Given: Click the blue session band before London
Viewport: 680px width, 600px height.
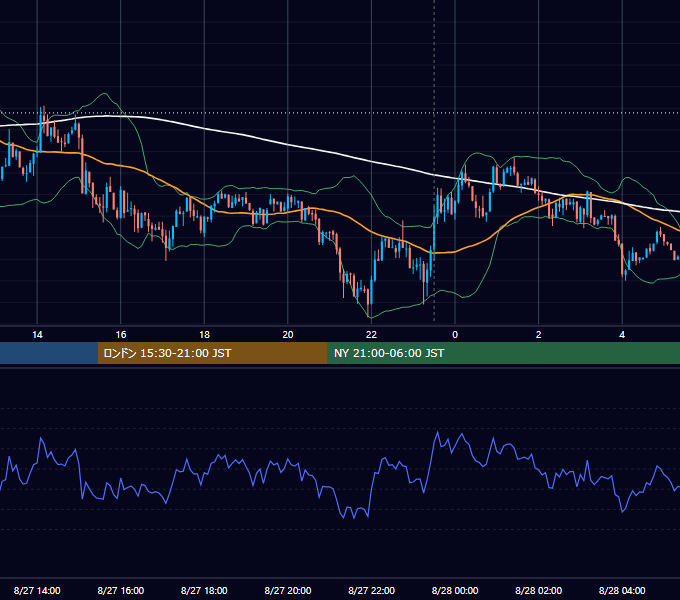Looking at the screenshot, I should click(49, 353).
